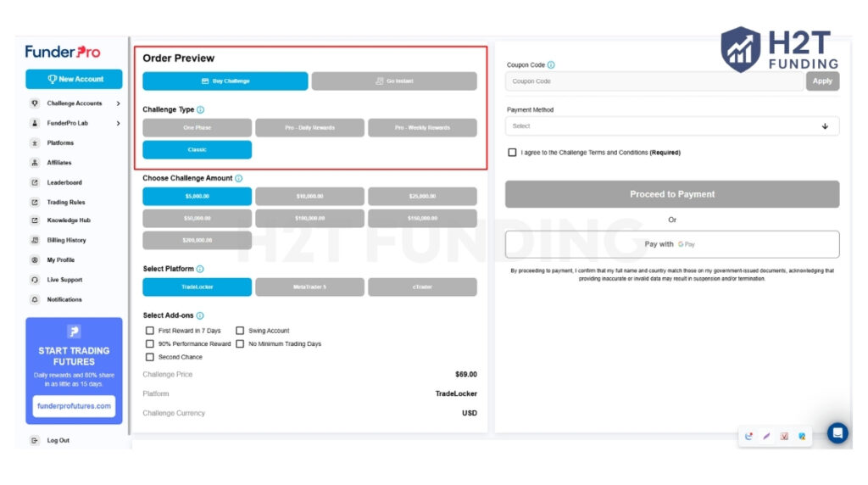Expand the Challenge Accounts submenu chevron

(x=119, y=103)
